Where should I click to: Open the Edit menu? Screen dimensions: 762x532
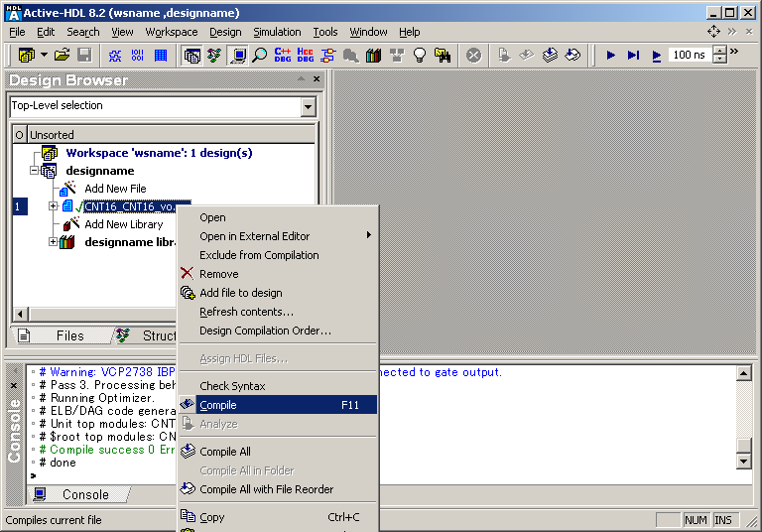tap(46, 32)
